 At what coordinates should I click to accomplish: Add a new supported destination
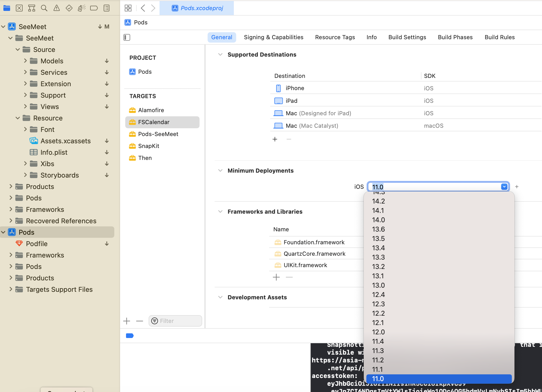[275, 139]
